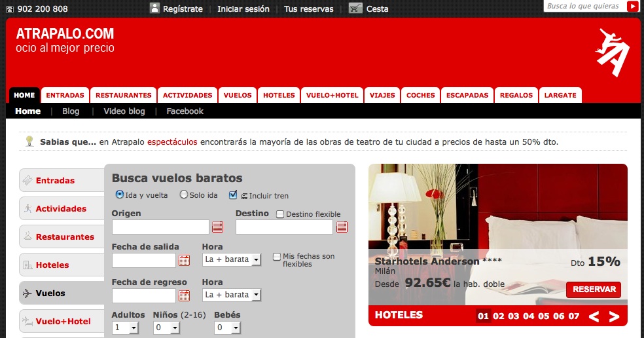Open the Niños dropdown
644x338 pixels.
(166, 328)
